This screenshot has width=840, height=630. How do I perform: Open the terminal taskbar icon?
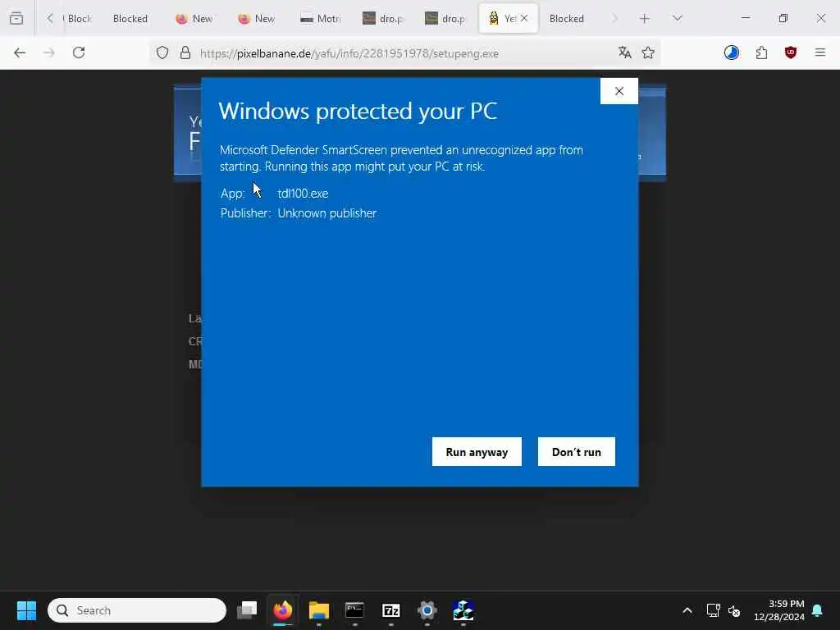point(354,610)
